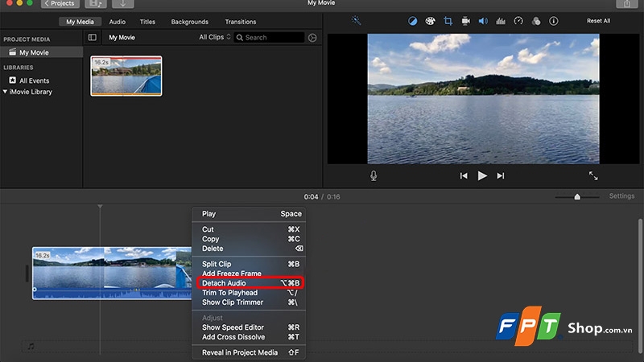Open noise reduction and equalizer icon
The image size is (644, 362).
pyautogui.click(x=501, y=21)
